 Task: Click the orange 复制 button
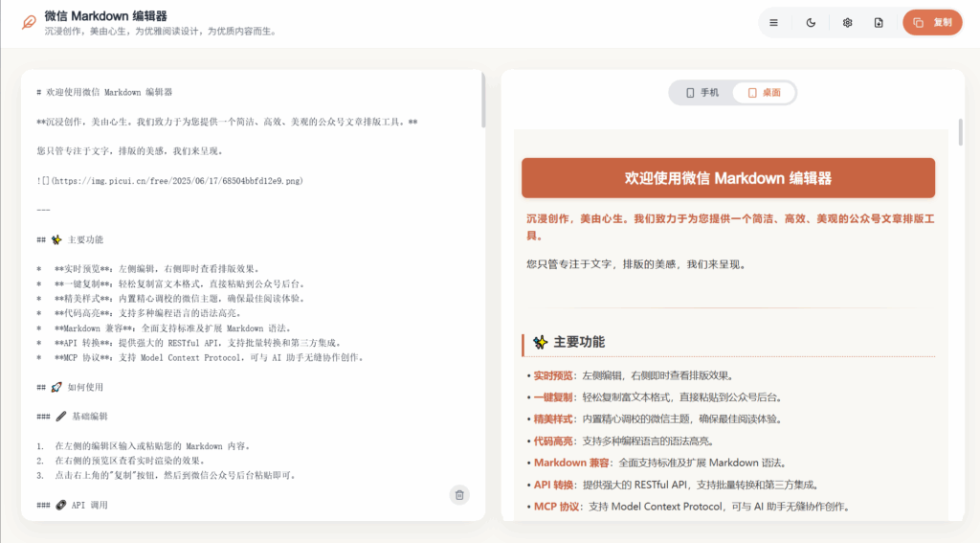pos(932,23)
